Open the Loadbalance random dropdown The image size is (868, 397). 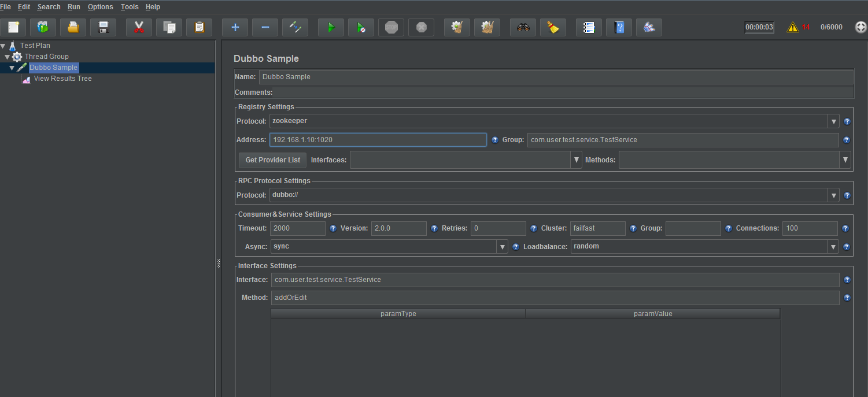(x=833, y=247)
